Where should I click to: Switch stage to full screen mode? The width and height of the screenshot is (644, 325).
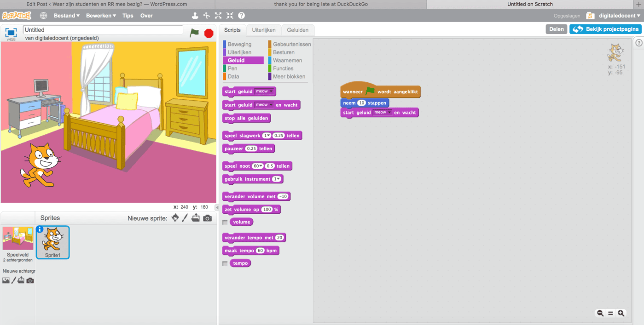tap(10, 33)
